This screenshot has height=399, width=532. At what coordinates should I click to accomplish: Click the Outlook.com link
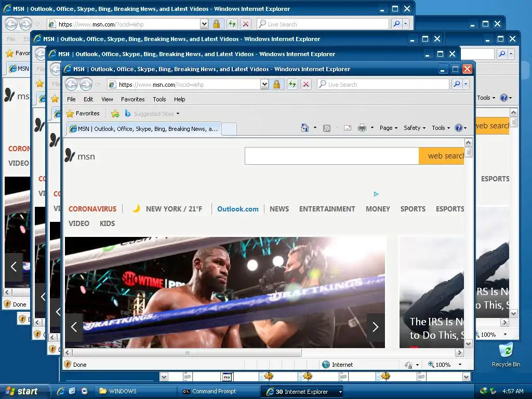(238, 209)
